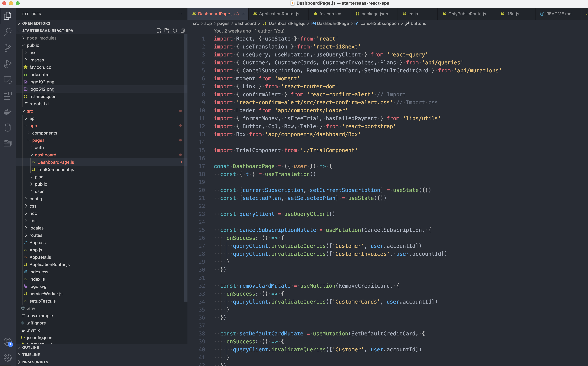Open the Extensions view icon
This screenshot has height=366, width=588.
click(x=7, y=96)
